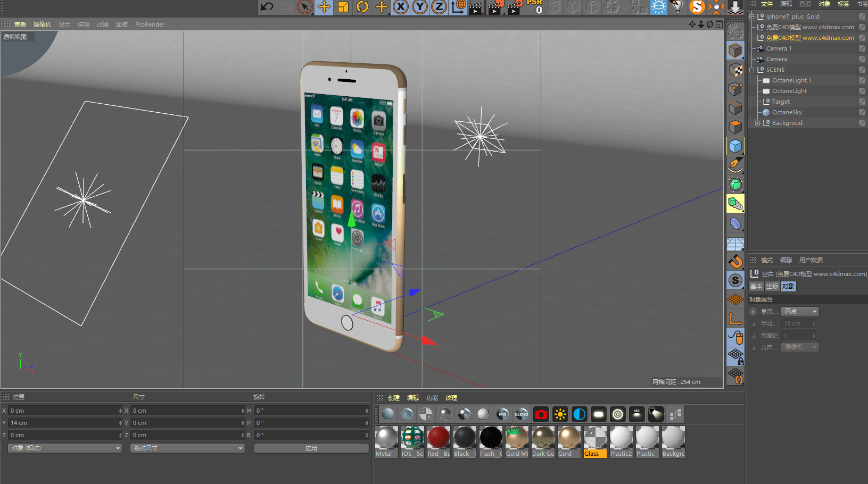Activate the Scale tool icon

click(343, 7)
